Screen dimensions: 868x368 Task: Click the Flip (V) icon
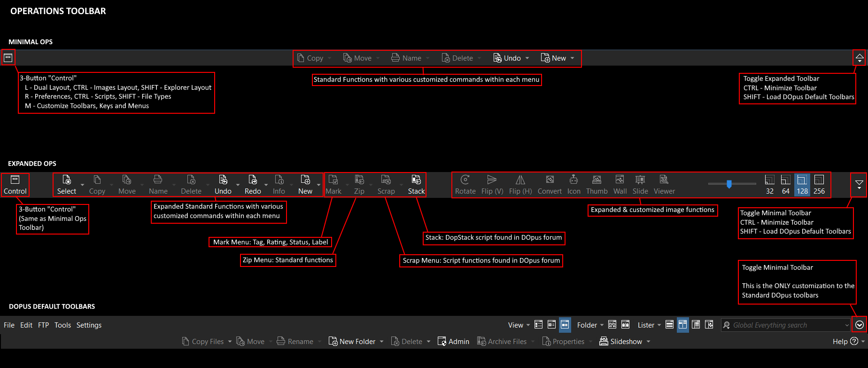pyautogui.click(x=492, y=184)
